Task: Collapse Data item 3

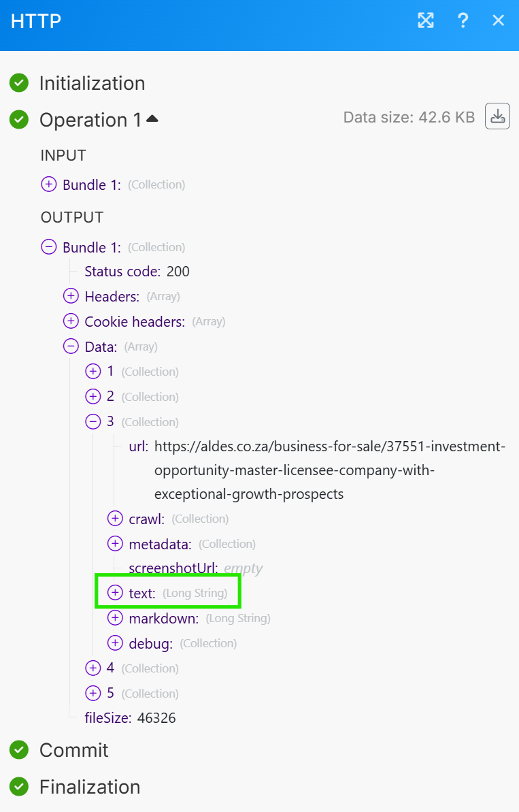Action: [x=93, y=422]
